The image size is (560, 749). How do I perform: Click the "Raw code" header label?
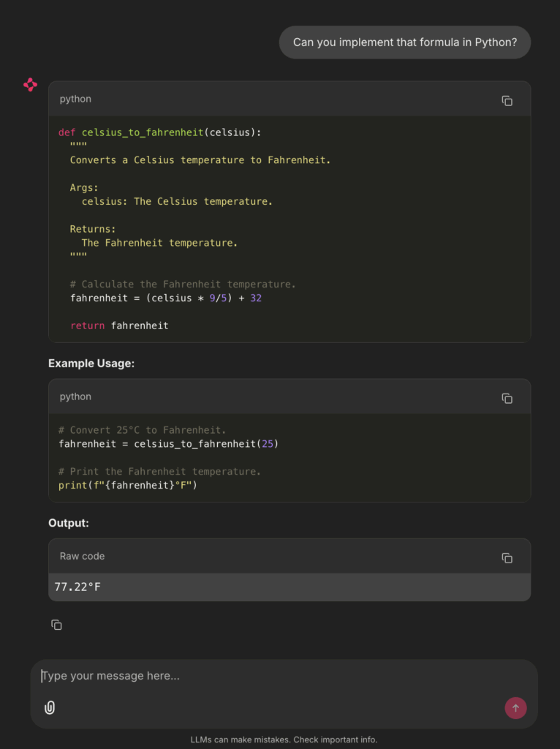pyautogui.click(x=82, y=556)
